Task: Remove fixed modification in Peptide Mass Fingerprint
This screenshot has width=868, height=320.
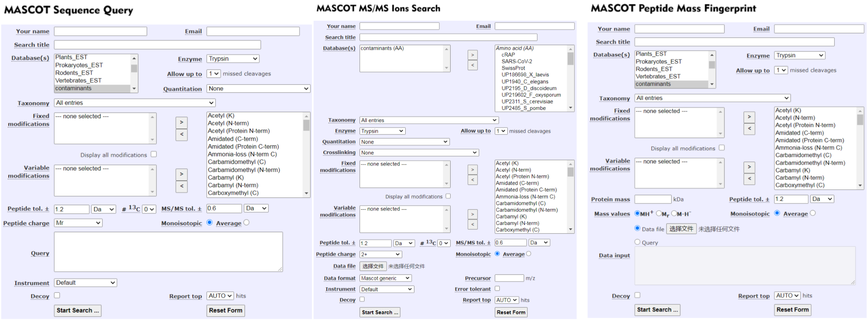Action: click(749, 129)
